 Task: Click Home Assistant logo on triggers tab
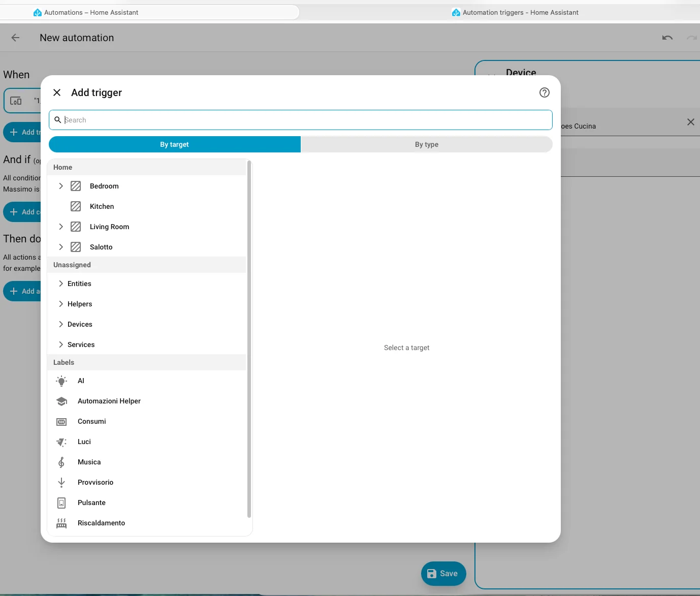pos(456,12)
